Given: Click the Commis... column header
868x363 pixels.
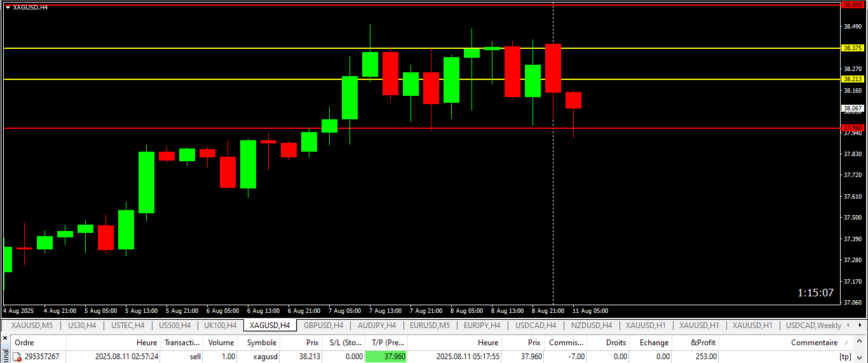Looking at the screenshot, I should pos(566,343).
